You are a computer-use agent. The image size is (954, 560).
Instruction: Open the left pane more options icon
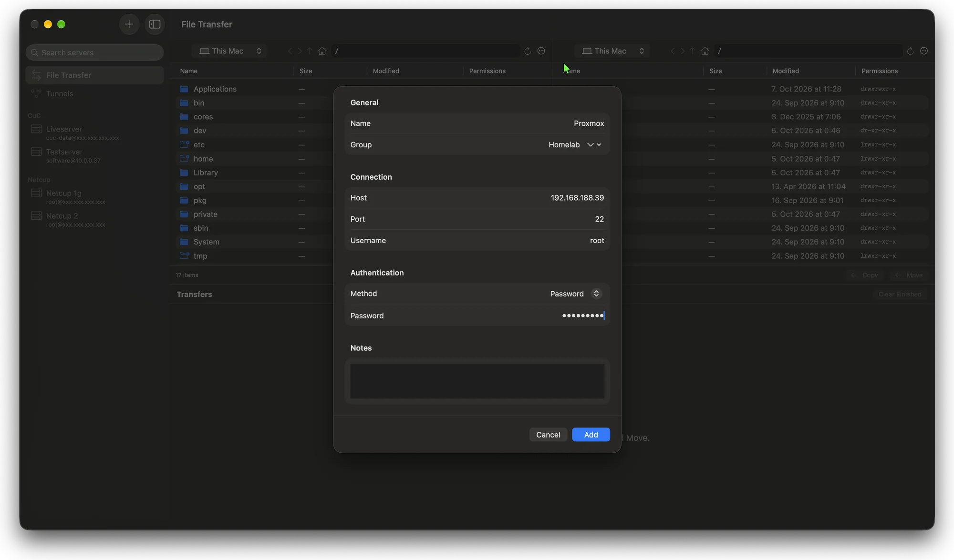click(x=541, y=51)
